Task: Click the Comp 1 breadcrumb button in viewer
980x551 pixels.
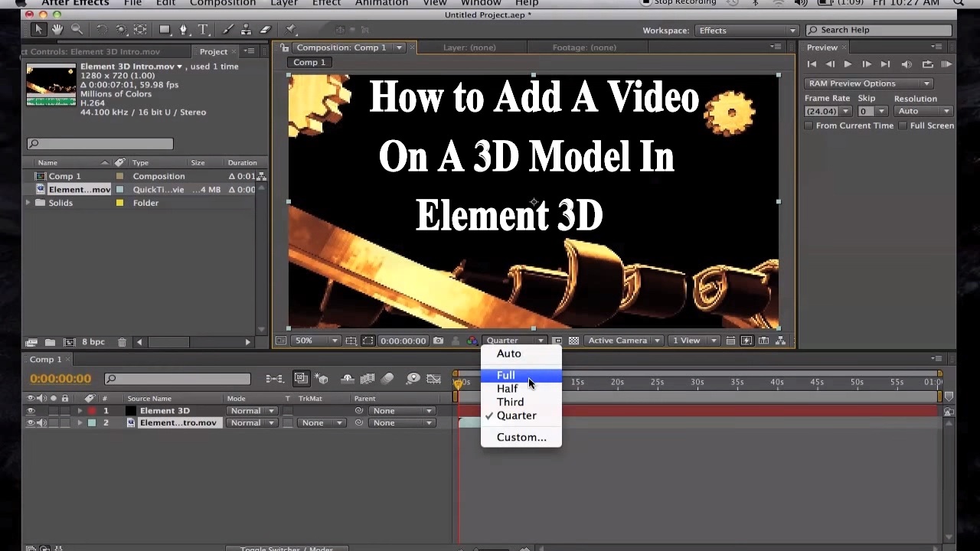Action: coord(309,62)
